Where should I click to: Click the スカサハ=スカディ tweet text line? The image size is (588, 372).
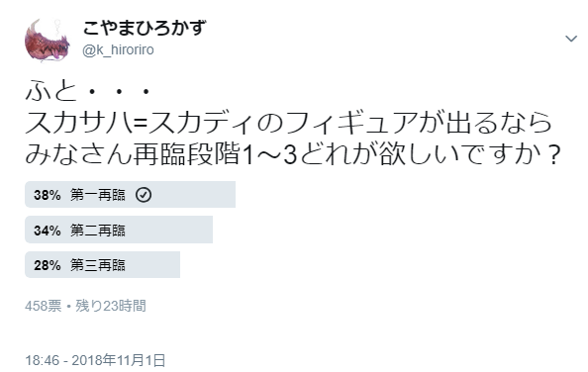pyautogui.click(x=288, y=123)
